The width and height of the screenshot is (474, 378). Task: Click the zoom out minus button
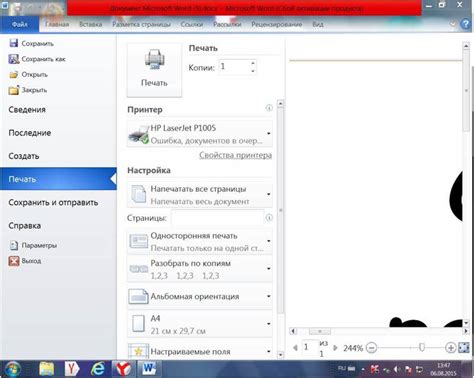point(371,348)
